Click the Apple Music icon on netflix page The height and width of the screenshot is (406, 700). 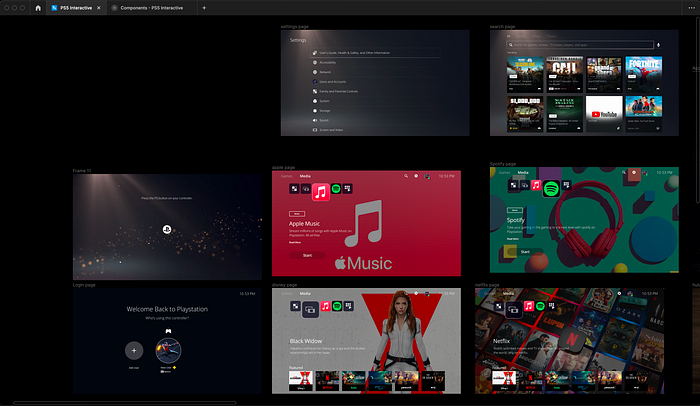click(x=529, y=306)
